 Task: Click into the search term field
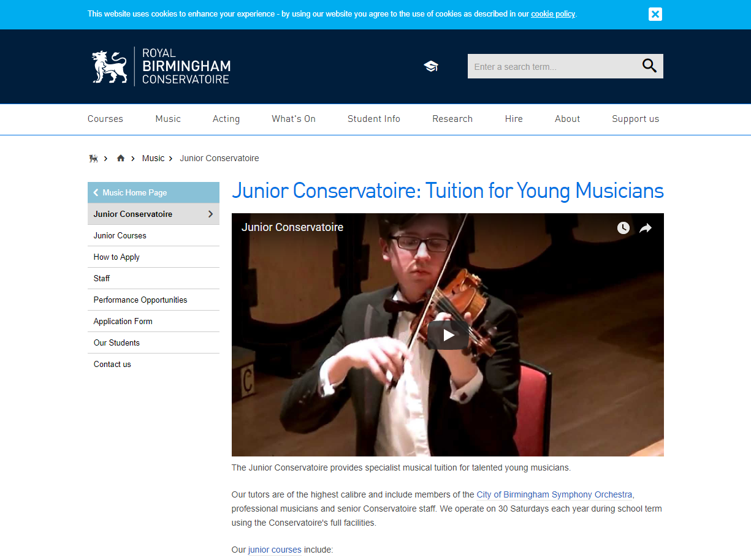[552, 66]
